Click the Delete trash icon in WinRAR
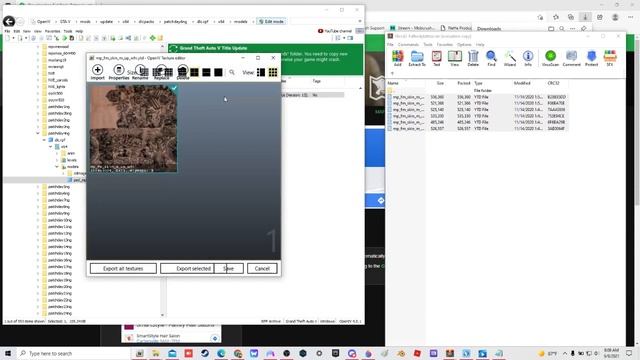This screenshot has height=360, width=640. coord(473,58)
